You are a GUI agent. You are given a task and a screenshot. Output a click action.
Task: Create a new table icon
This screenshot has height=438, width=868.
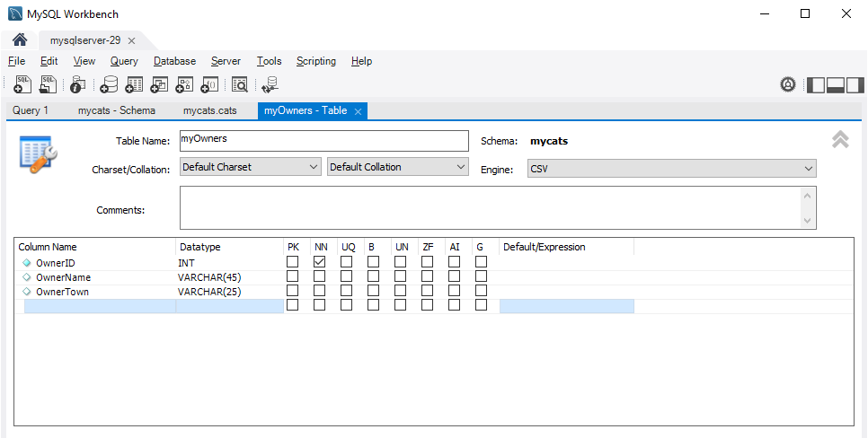pos(134,84)
